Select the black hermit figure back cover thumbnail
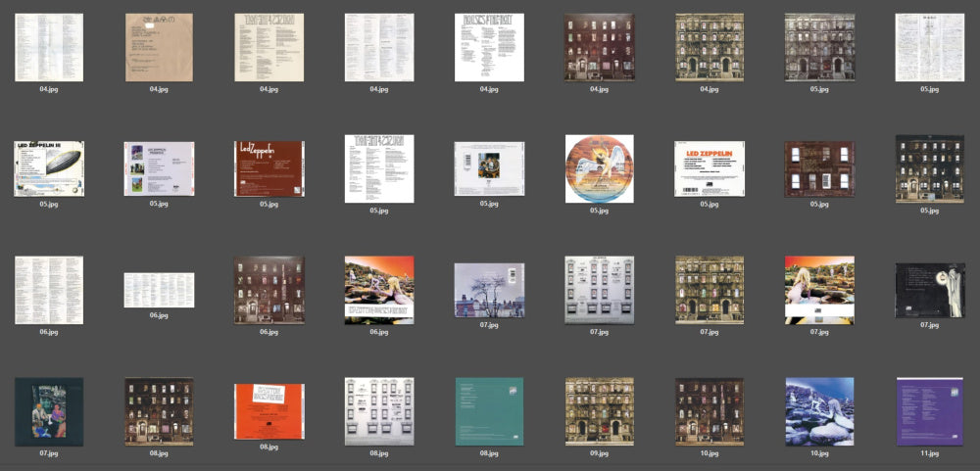Image resolution: width=980 pixels, height=471 pixels. coord(929,290)
